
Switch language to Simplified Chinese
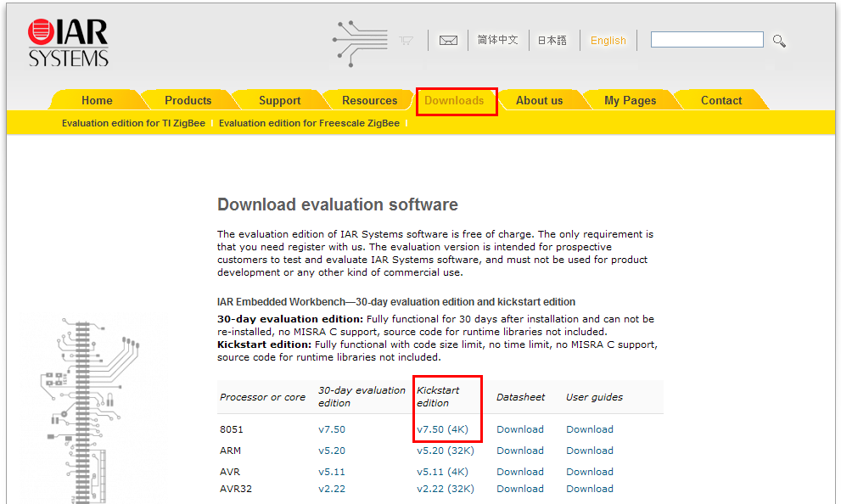498,40
